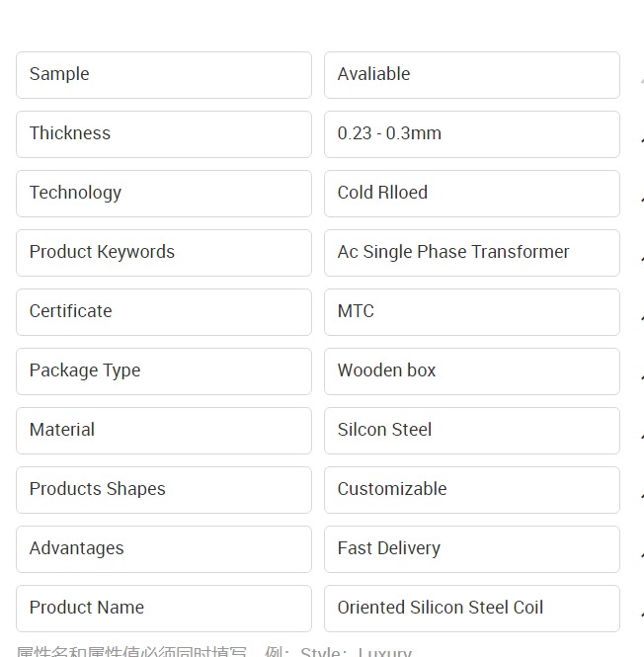Focus the Technology attribute name field
The width and height of the screenshot is (644, 657).
[x=164, y=194]
